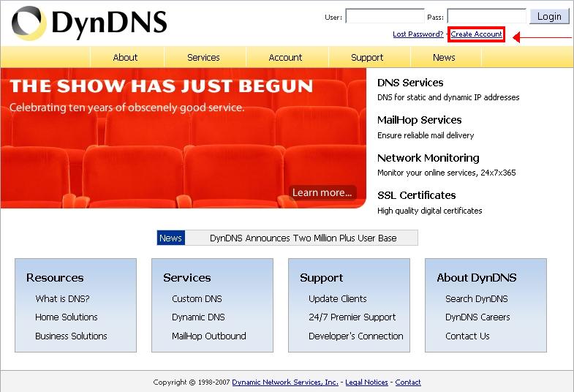574x392 pixels.
Task: Open Developer's Connection link
Action: [x=356, y=336]
